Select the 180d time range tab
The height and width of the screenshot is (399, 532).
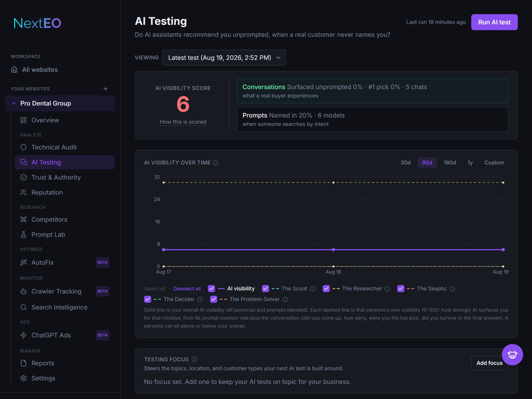click(x=450, y=162)
